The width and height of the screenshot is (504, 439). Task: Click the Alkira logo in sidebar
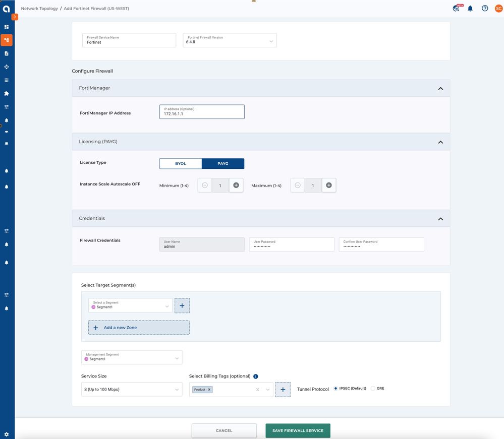[7, 9]
